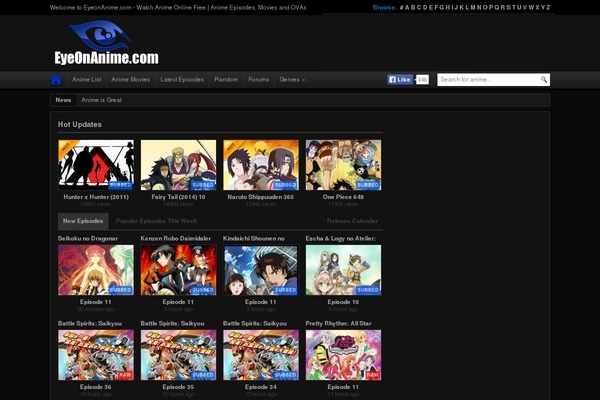Browse anime starting with letter Z
600x400 pixels.
(548, 7)
